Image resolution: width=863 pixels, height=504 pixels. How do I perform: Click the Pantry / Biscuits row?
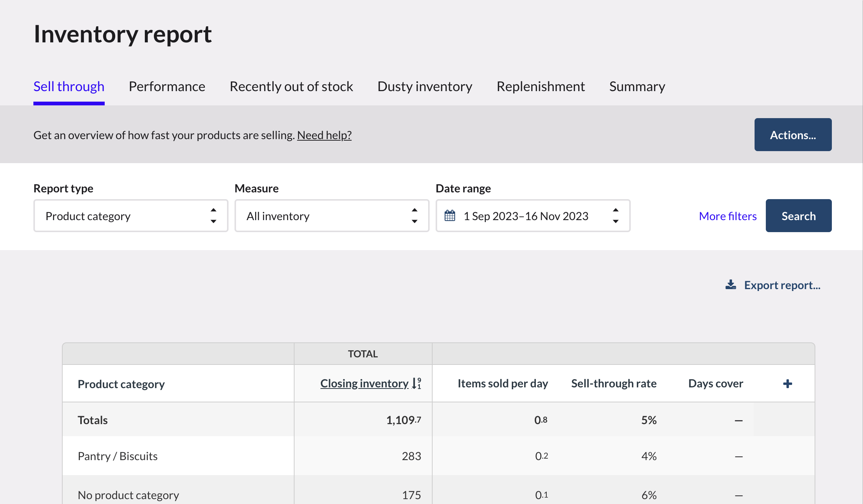(x=118, y=456)
